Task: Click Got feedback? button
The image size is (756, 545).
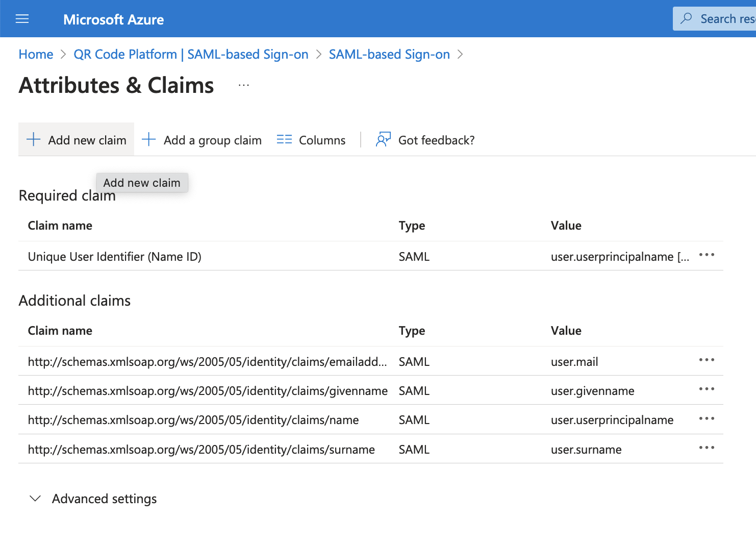Action: [x=425, y=140]
